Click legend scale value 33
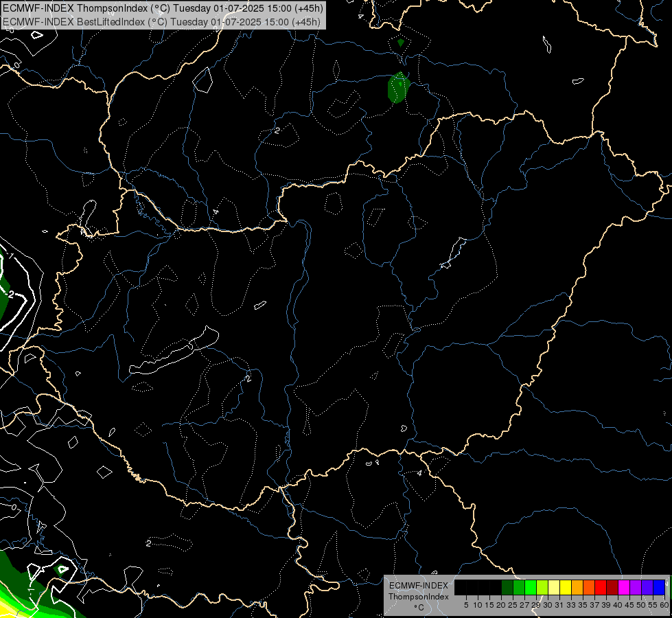The image size is (672, 618). (571, 605)
